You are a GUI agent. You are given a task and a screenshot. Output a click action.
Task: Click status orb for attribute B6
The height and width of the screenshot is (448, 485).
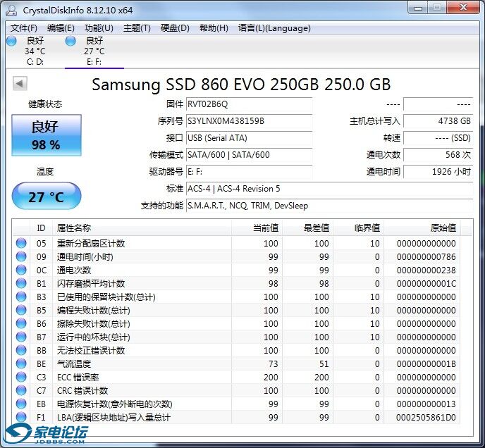pos(21,323)
